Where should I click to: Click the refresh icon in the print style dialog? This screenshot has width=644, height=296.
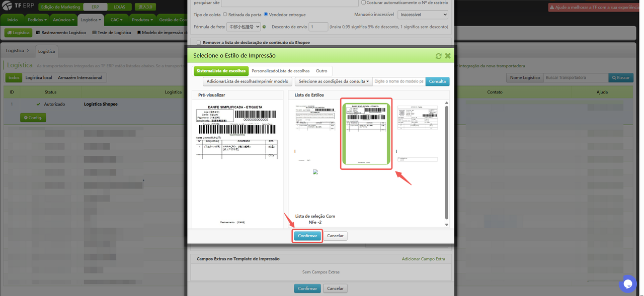click(x=438, y=56)
